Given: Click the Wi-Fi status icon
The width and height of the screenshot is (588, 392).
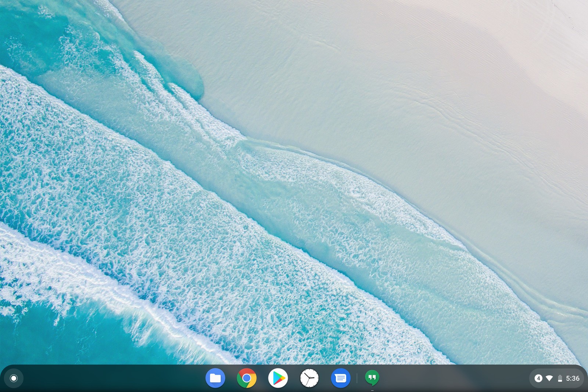Looking at the screenshot, I should point(550,378).
